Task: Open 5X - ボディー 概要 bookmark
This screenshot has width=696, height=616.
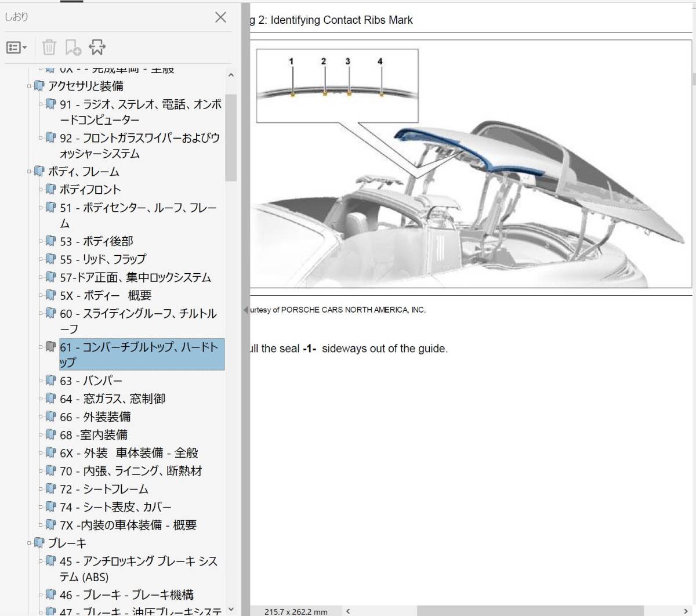Action: tap(106, 295)
